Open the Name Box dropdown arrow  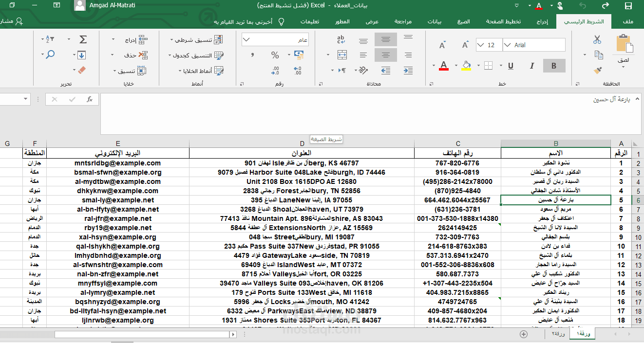tap(26, 99)
